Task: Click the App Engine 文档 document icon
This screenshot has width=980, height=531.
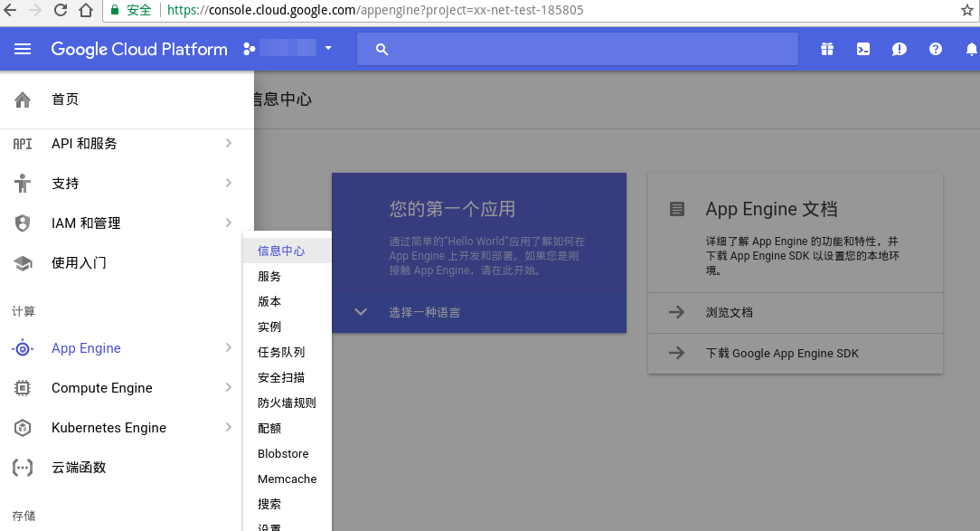Action: tap(677, 209)
